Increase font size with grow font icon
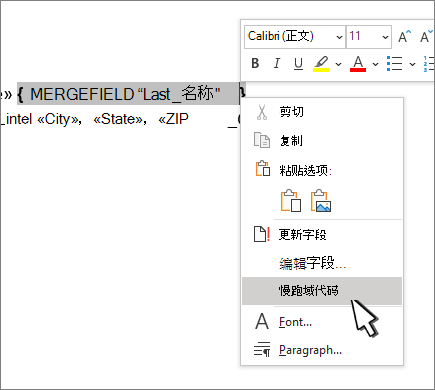Screen dimensions: 435x390 [x=405, y=36]
